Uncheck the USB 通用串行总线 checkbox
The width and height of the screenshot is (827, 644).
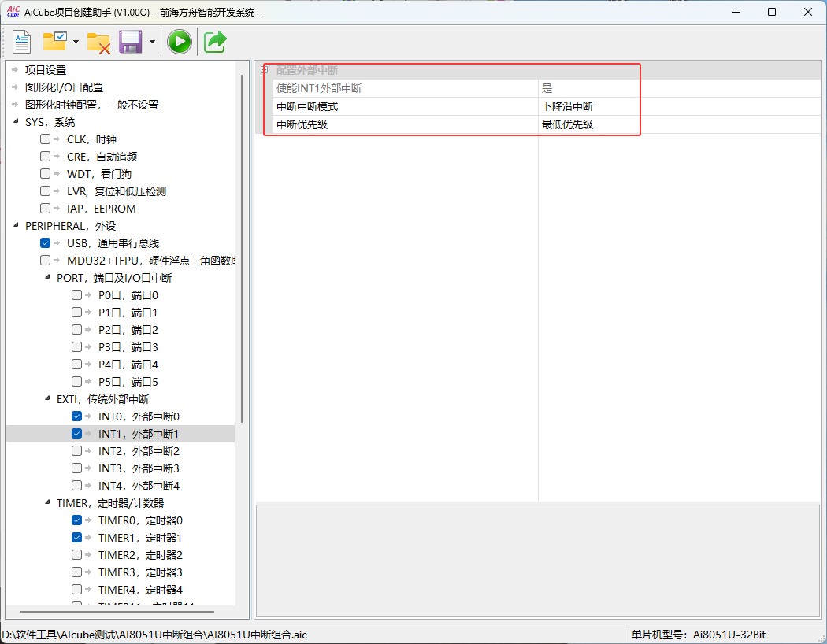pyautogui.click(x=46, y=243)
